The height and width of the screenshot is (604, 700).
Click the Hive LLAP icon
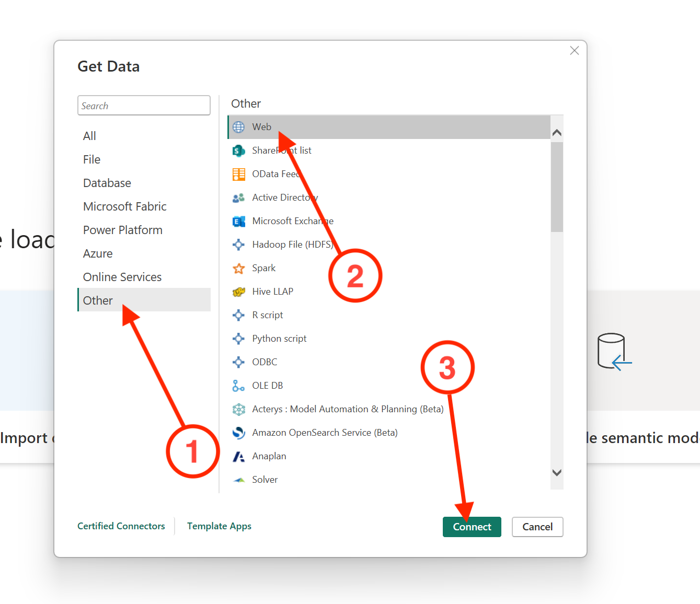click(x=238, y=292)
